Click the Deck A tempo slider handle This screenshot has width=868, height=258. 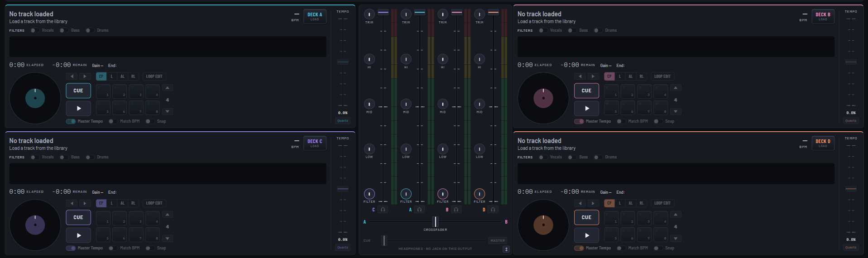point(343,62)
